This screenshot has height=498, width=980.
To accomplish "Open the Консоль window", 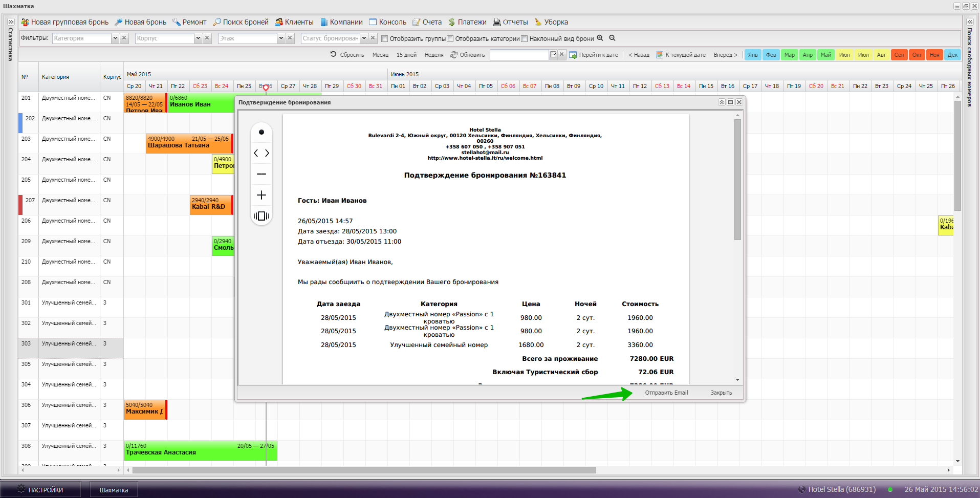I will click(x=387, y=22).
